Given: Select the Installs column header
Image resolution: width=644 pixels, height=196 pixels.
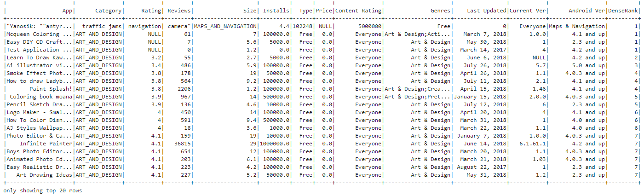Looking at the screenshot, I should point(276,11).
